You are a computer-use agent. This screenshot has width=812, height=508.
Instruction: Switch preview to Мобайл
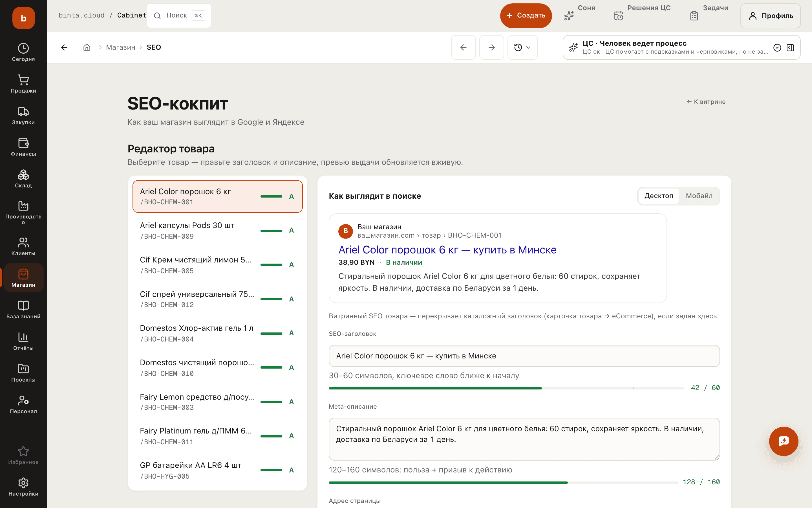pos(699,196)
